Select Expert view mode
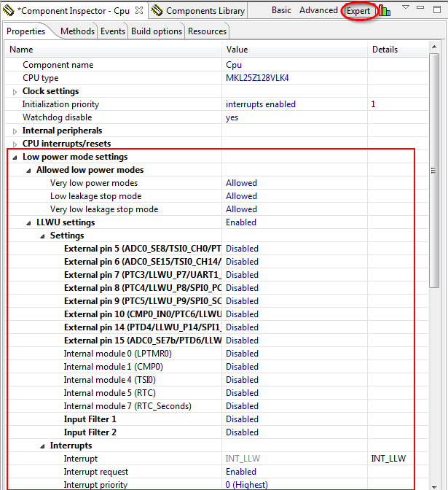 point(358,11)
